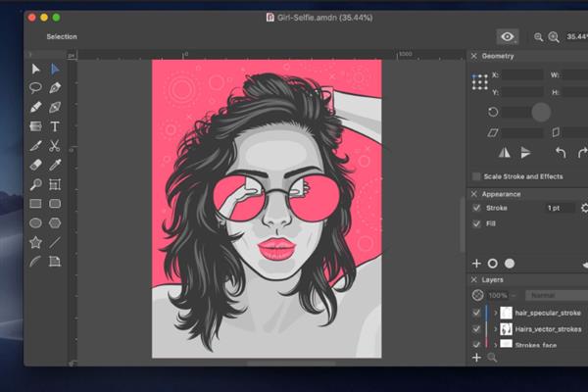Click the shear angle field

pyautogui.click(x=522, y=132)
